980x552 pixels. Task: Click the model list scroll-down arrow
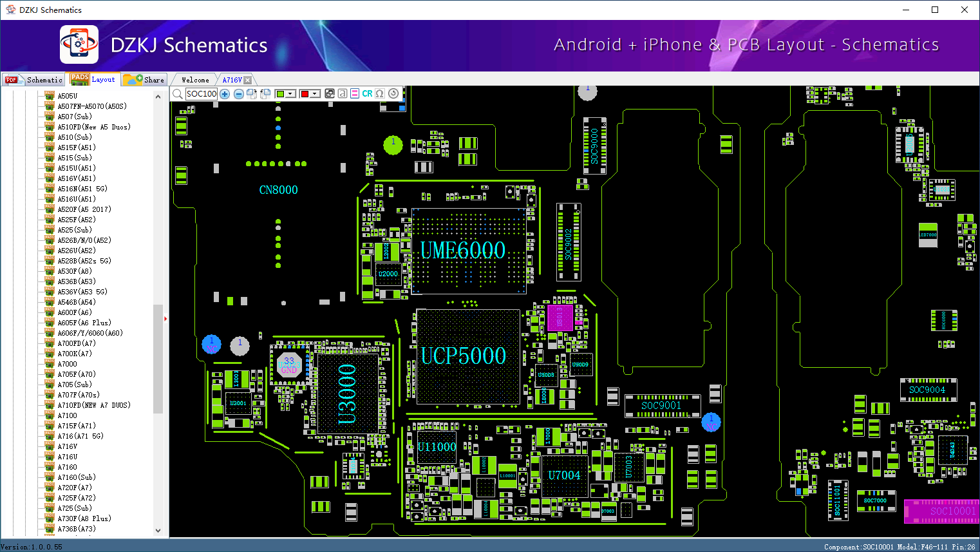click(x=158, y=531)
